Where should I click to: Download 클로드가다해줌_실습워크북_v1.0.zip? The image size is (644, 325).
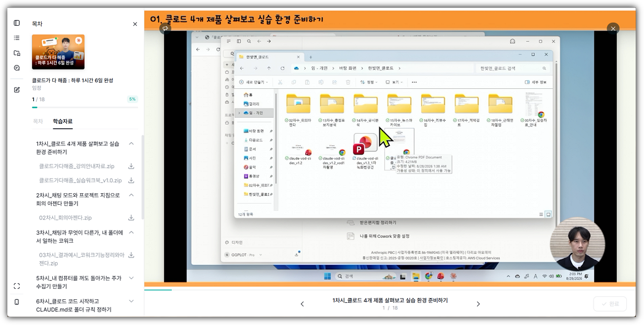click(x=131, y=180)
